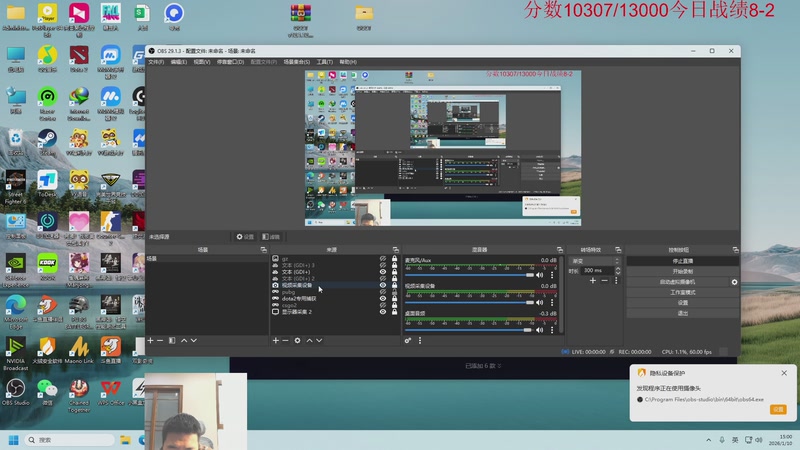
Task: Pop out the Sources dock icon
Action: coord(395,250)
